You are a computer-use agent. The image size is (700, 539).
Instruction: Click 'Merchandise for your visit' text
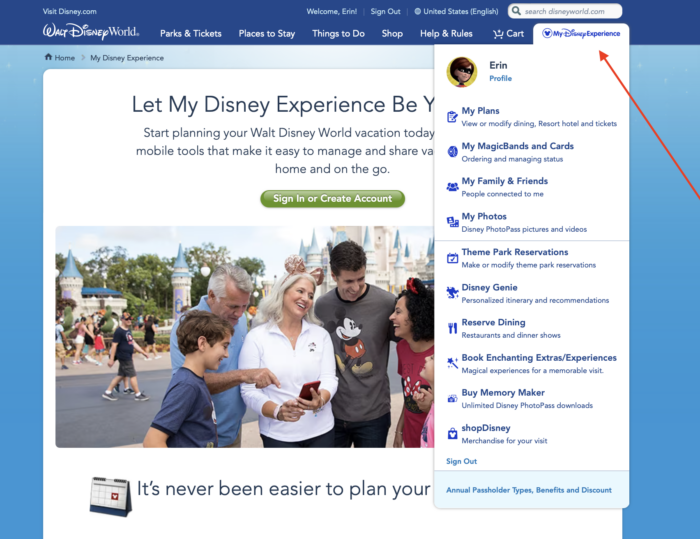tap(504, 441)
